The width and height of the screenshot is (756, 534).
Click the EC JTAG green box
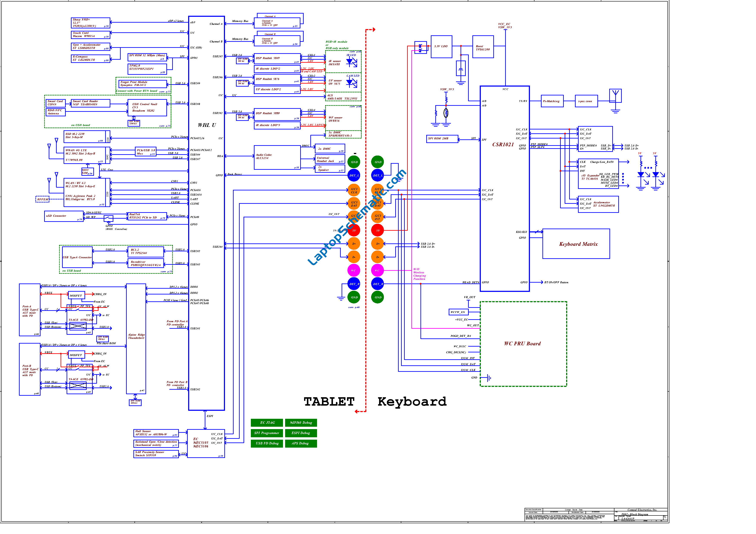tap(267, 422)
